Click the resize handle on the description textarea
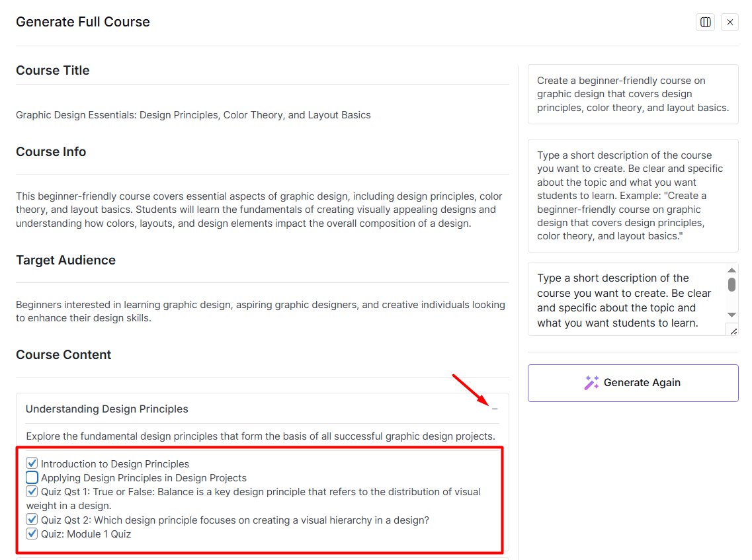This screenshot has width=752, height=560. tap(733, 329)
